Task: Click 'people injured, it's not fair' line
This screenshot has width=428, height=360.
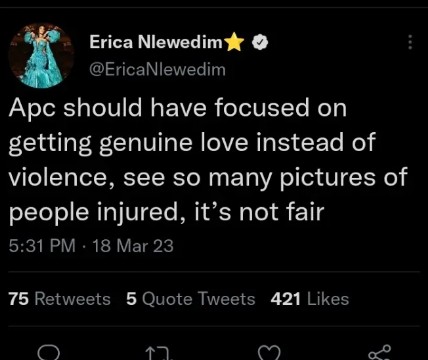Action: pyautogui.click(x=166, y=212)
